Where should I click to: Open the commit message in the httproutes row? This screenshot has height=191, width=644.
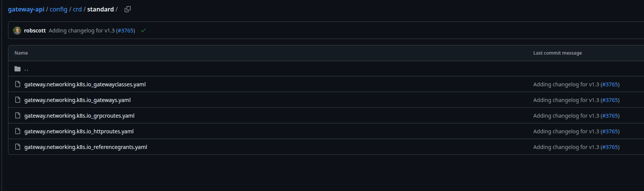pos(566,131)
